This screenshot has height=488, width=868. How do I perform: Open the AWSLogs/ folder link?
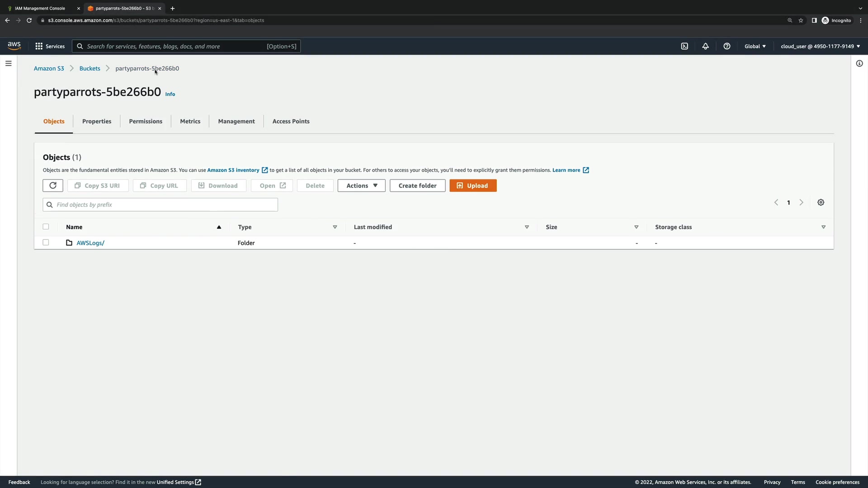(90, 243)
